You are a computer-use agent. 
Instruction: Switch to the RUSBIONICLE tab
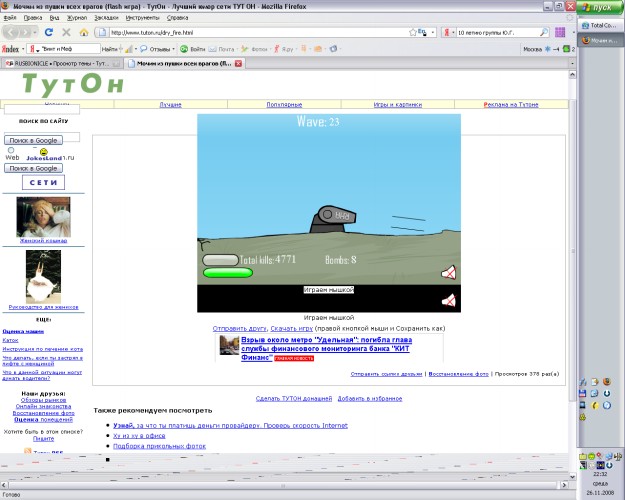(61, 63)
